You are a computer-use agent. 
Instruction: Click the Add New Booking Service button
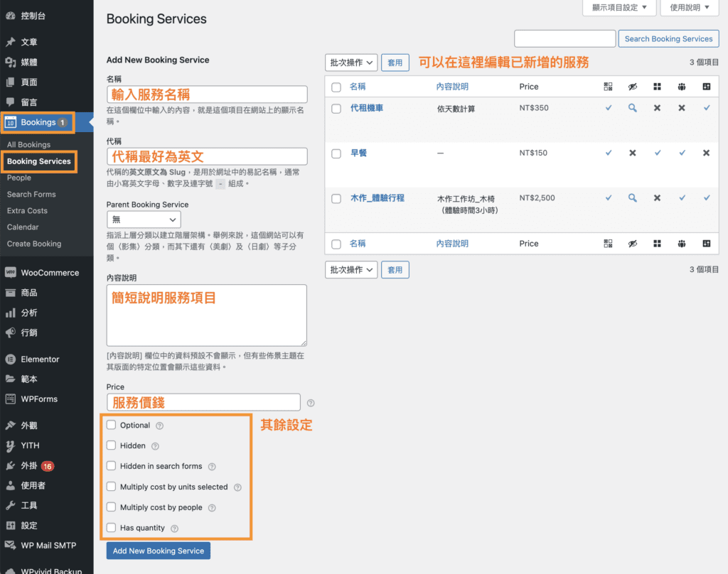point(158,551)
